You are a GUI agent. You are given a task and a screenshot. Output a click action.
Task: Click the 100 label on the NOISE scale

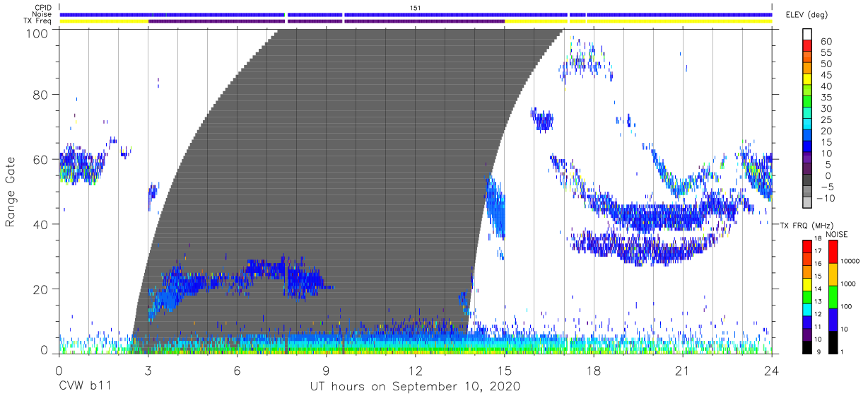[x=845, y=306]
